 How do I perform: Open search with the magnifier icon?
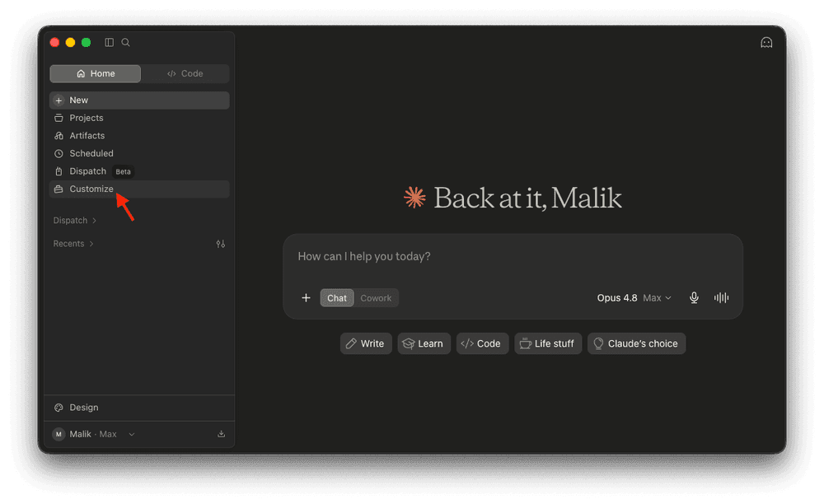tap(125, 43)
